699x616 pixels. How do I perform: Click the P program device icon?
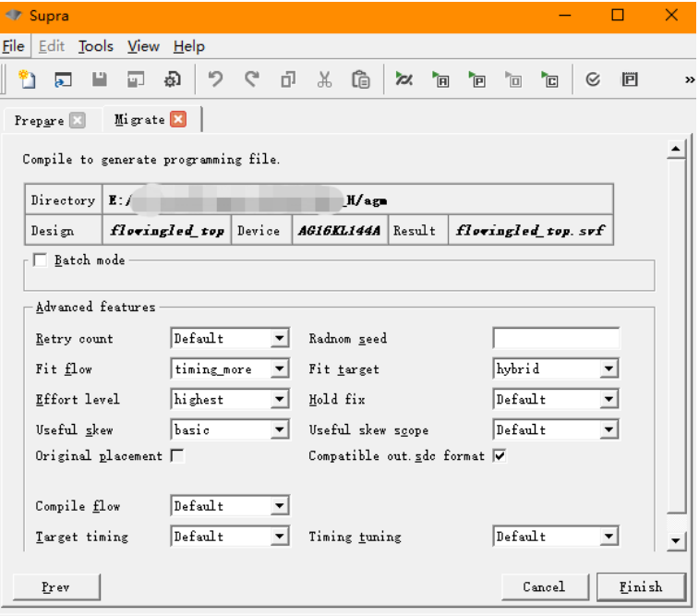pyautogui.click(x=630, y=79)
